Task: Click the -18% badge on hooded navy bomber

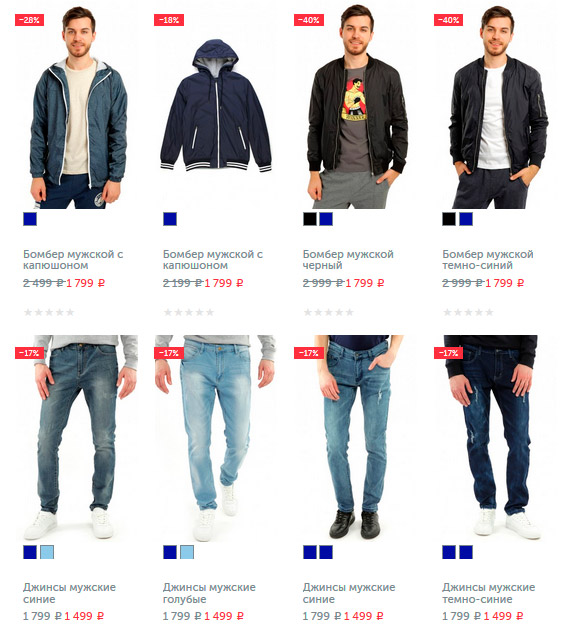Action: tap(169, 20)
